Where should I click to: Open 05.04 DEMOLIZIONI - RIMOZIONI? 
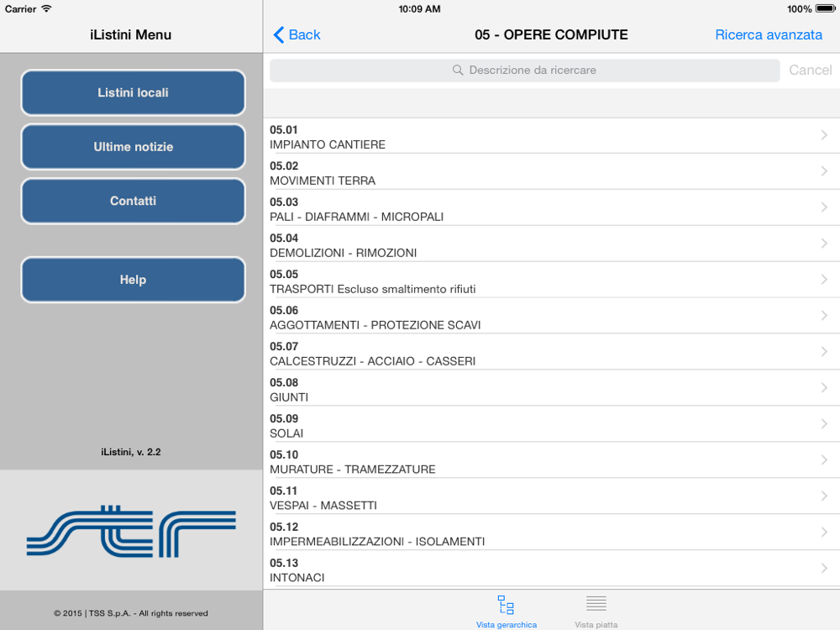pyautogui.click(x=551, y=244)
